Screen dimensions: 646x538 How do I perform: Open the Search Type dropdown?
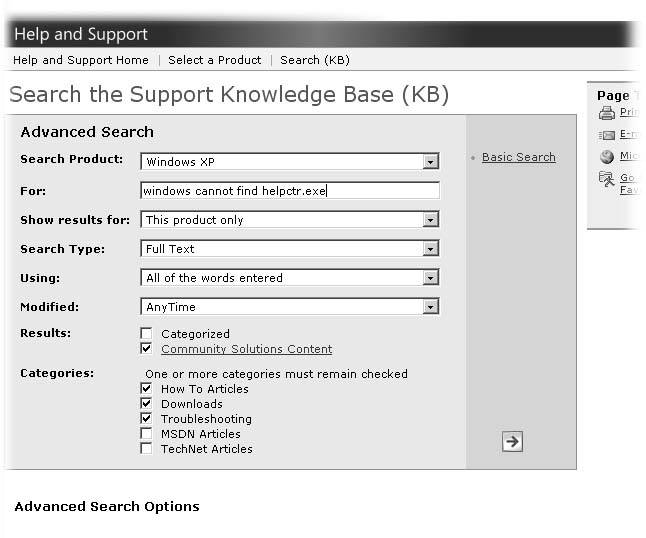coord(430,249)
